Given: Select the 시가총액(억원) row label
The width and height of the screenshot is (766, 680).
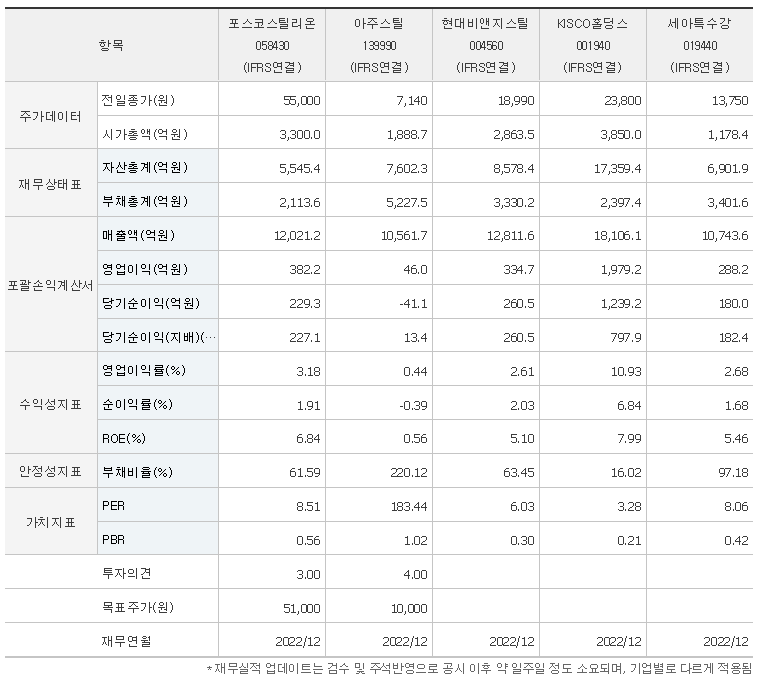Looking at the screenshot, I should click(145, 134).
